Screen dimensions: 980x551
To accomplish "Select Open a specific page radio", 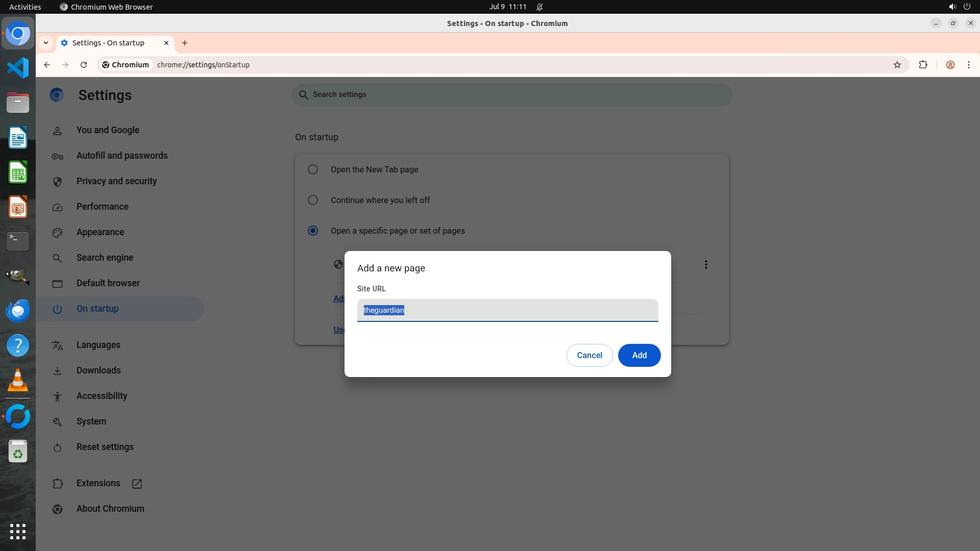I will [313, 231].
